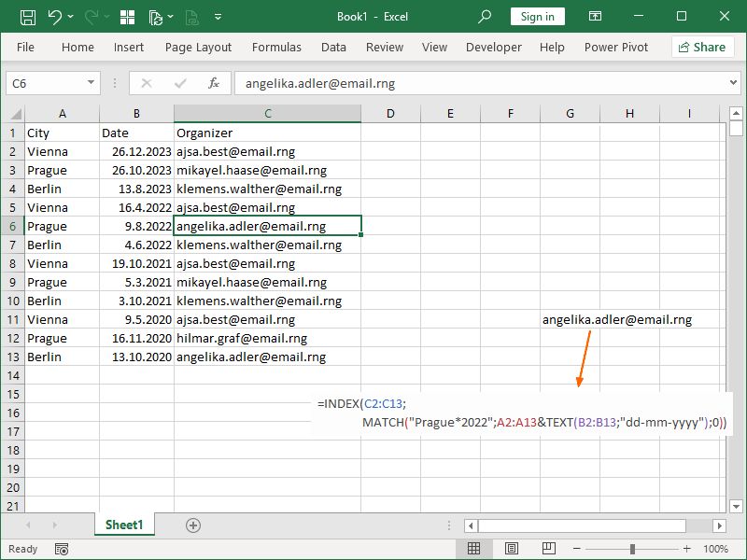747x560 pixels.
Task: Expand the formula bar chevron
Action: coord(733,83)
